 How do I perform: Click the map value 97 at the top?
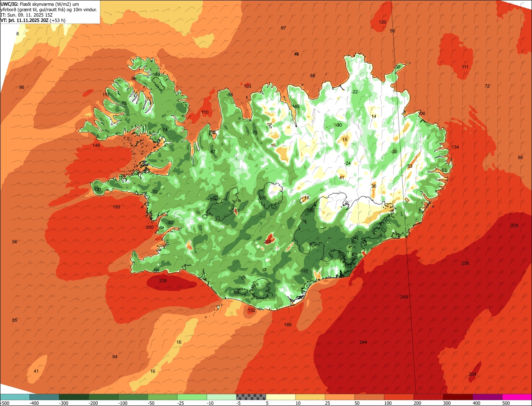pyautogui.click(x=283, y=28)
